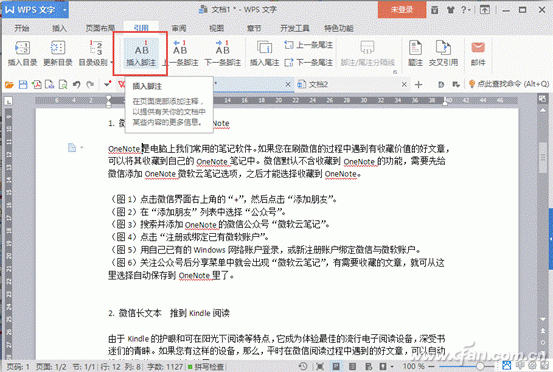The image size is (553, 372).
Task: Toggle full screen view in status bar
Action: [x=320, y=367]
